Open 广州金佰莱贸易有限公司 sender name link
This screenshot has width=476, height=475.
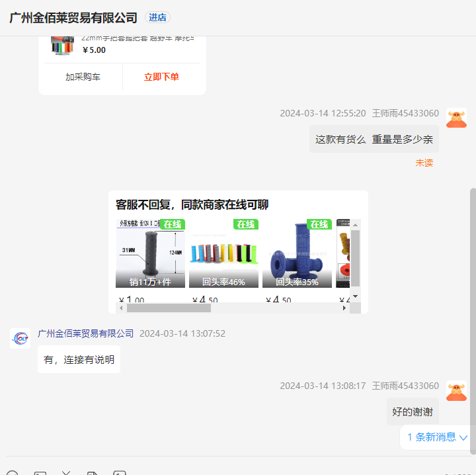click(x=85, y=333)
